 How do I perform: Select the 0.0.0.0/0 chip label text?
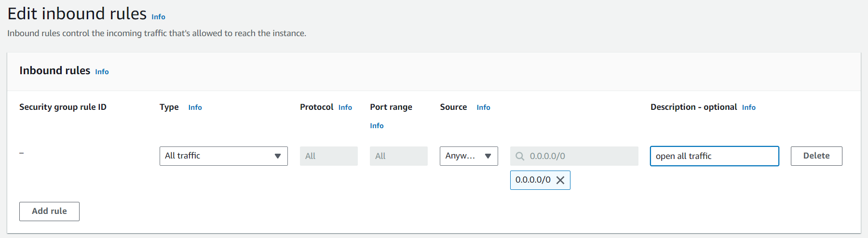pos(532,180)
